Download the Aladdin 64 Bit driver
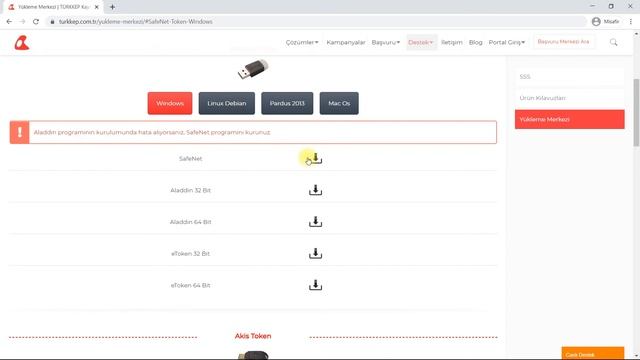The width and height of the screenshot is (640, 360). click(316, 222)
